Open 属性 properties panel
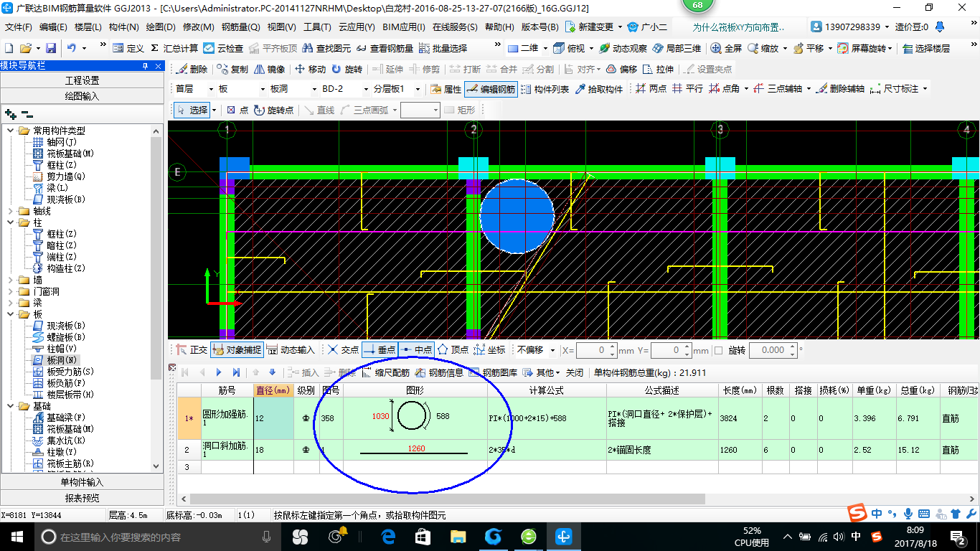 [x=446, y=89]
